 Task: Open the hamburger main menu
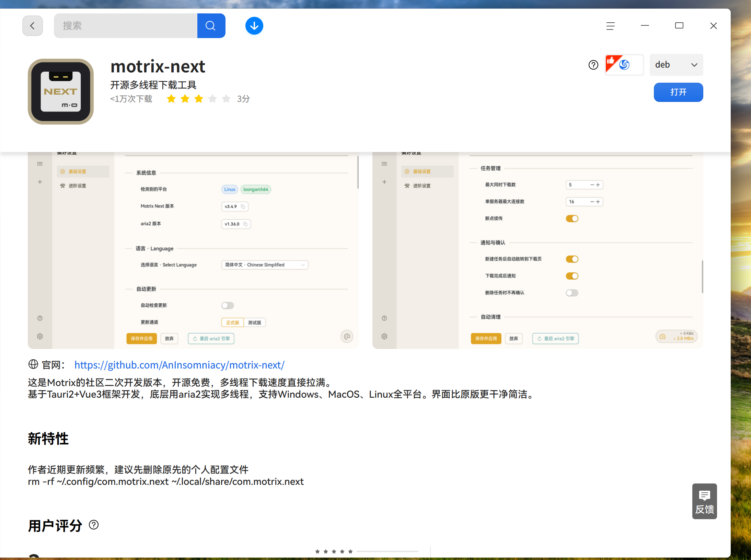tap(611, 26)
